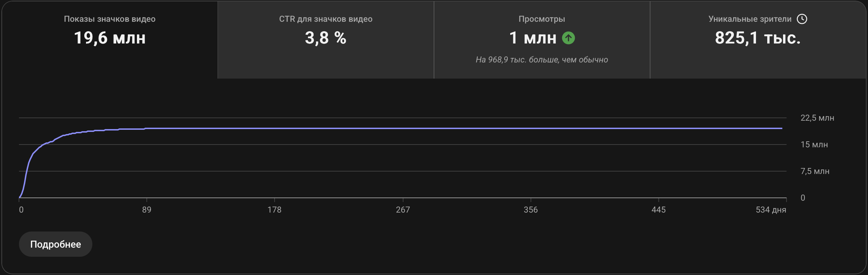Click the 7,5 млн y-axis label

(815, 171)
